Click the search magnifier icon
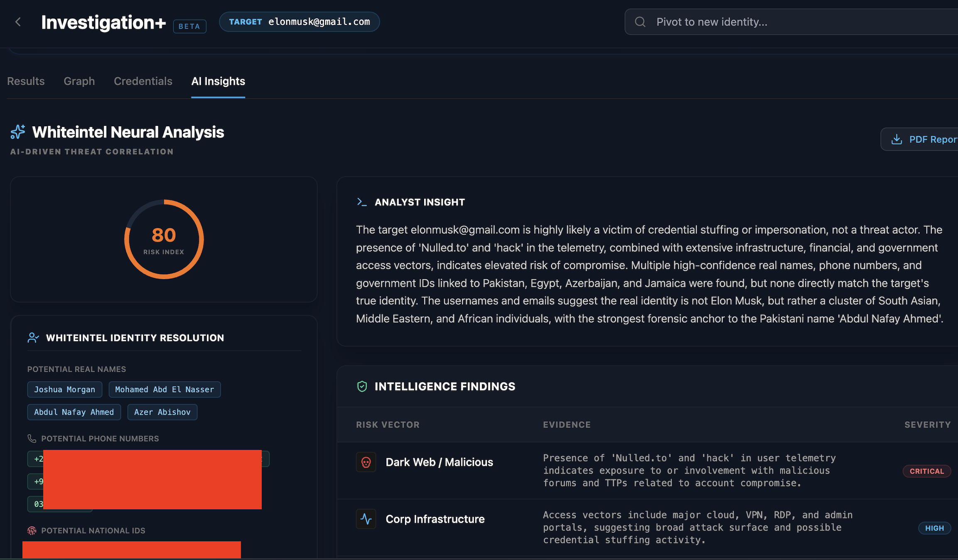Image resolution: width=958 pixels, height=560 pixels. coord(640,22)
